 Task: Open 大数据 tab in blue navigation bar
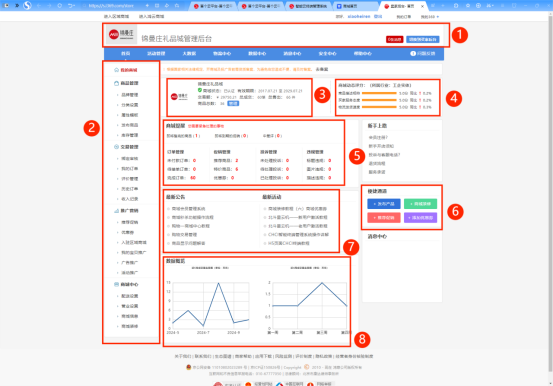[x=189, y=54]
